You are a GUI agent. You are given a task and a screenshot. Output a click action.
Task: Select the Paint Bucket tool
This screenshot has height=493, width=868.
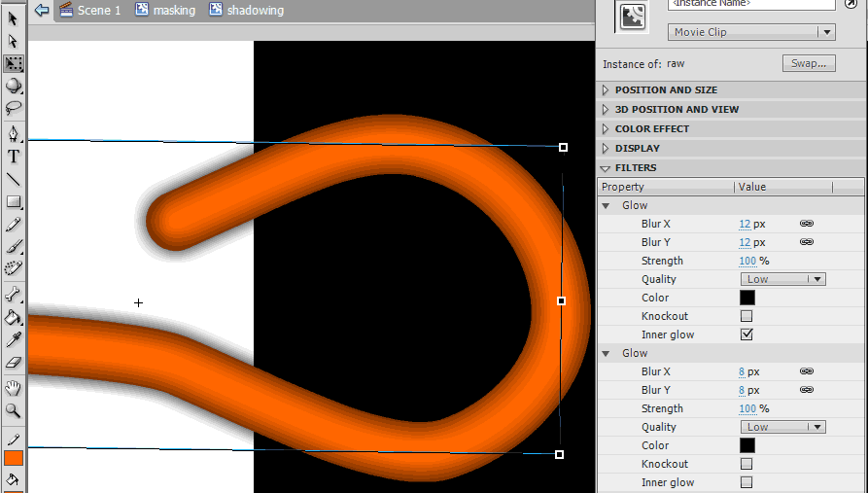coord(14,317)
